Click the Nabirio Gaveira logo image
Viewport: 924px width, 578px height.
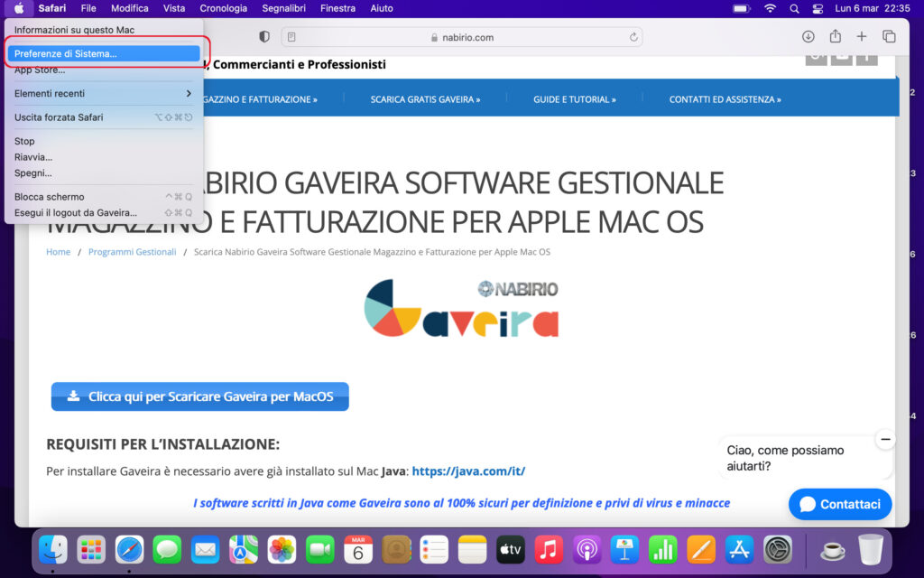tap(461, 308)
